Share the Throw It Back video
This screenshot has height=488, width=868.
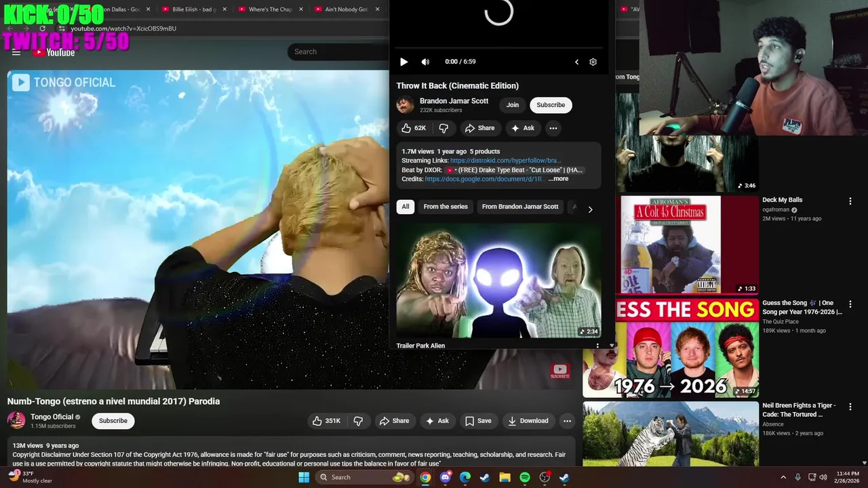tap(479, 128)
